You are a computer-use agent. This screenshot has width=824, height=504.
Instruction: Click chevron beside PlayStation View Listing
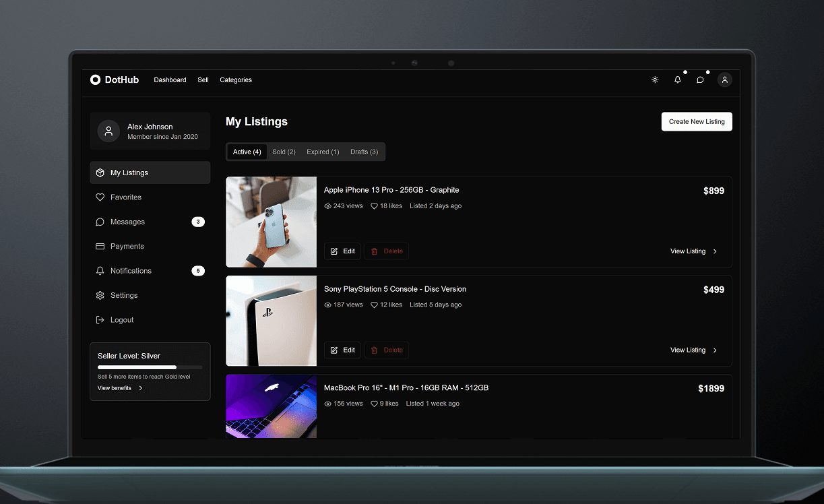click(715, 350)
